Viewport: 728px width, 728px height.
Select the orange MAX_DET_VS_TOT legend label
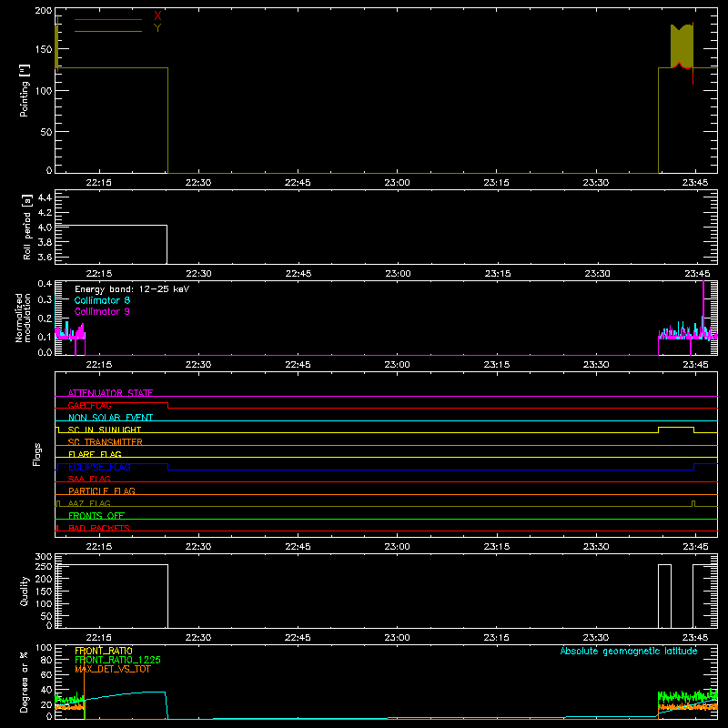click(113, 669)
